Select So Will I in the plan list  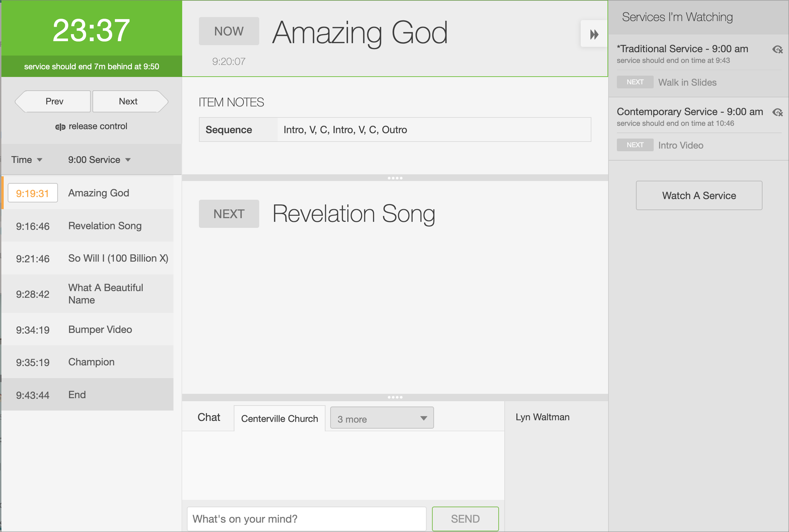[x=118, y=259]
